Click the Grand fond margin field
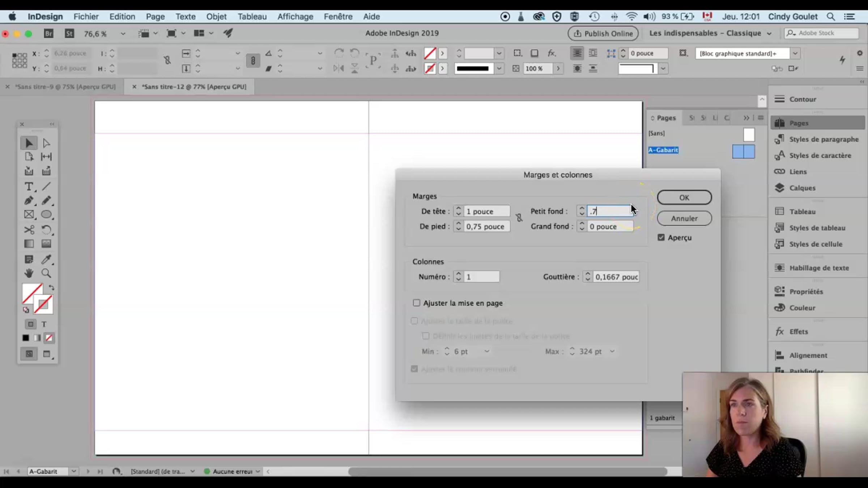 click(610, 227)
